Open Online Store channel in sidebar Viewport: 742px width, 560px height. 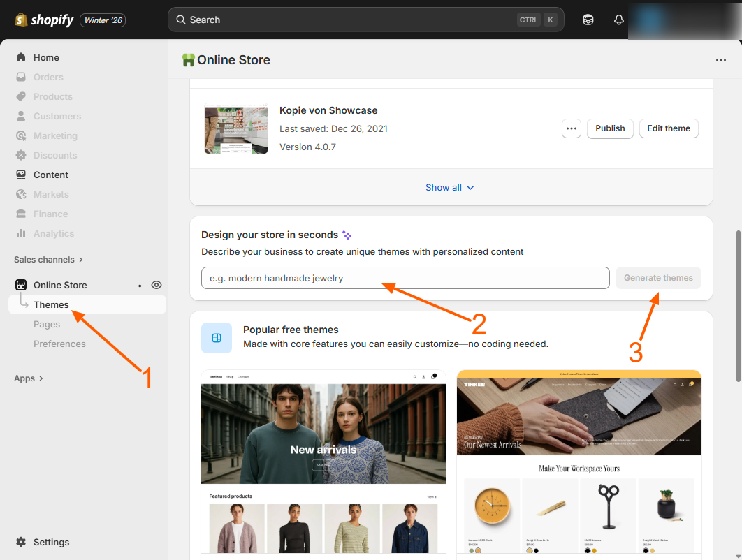click(x=60, y=285)
